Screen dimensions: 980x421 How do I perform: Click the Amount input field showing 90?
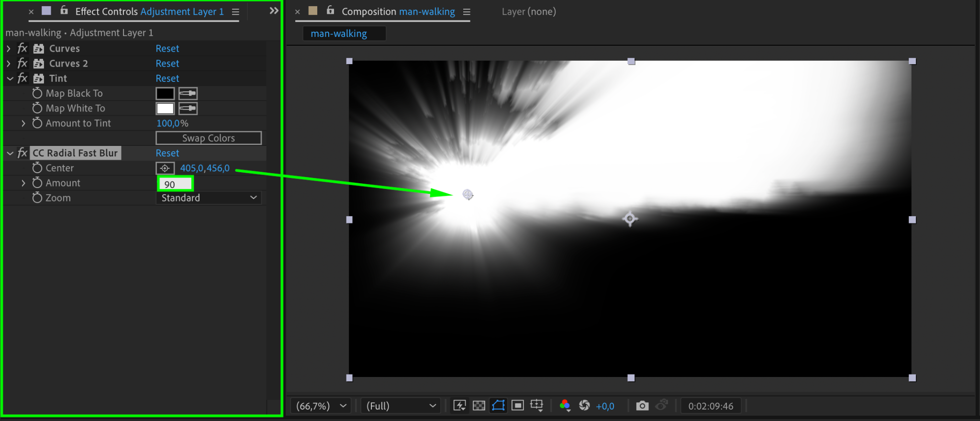click(175, 184)
